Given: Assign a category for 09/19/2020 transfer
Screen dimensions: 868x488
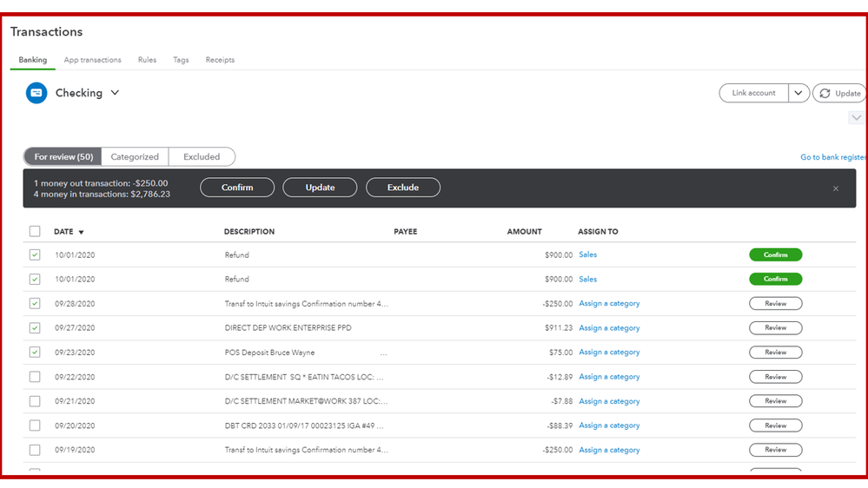Looking at the screenshot, I should click(x=609, y=450).
